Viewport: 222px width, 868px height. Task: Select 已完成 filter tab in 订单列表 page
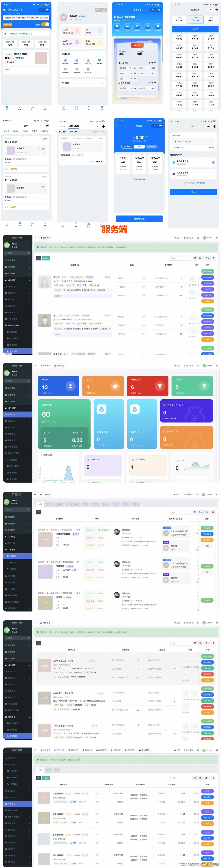[x=115, y=504]
